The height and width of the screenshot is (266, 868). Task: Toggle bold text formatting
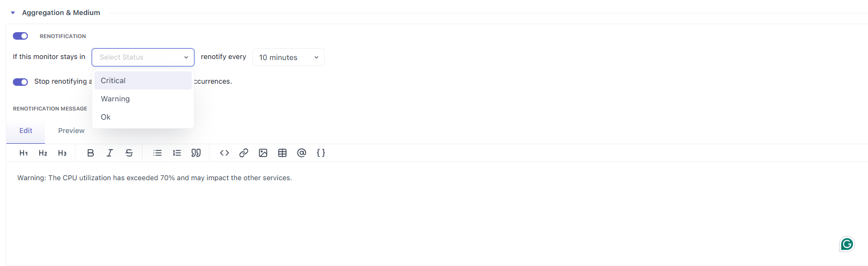click(91, 153)
